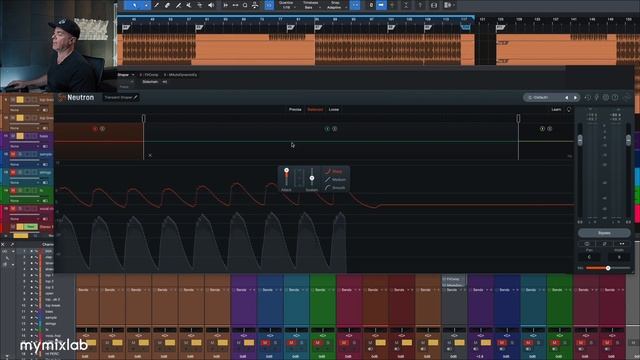Open the Snap Adaptive dropdown
The height and width of the screenshot is (360, 640).
[x=336, y=5]
